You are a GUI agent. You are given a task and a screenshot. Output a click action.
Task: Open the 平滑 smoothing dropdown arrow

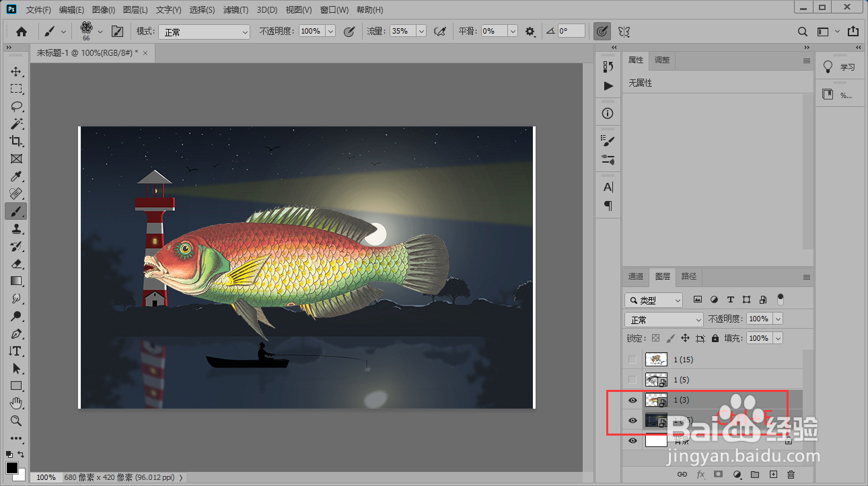(513, 32)
